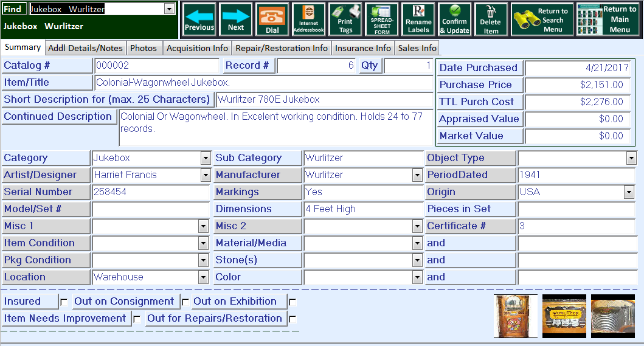Go to the Previous record
The image size is (644, 346).
coord(199,19)
